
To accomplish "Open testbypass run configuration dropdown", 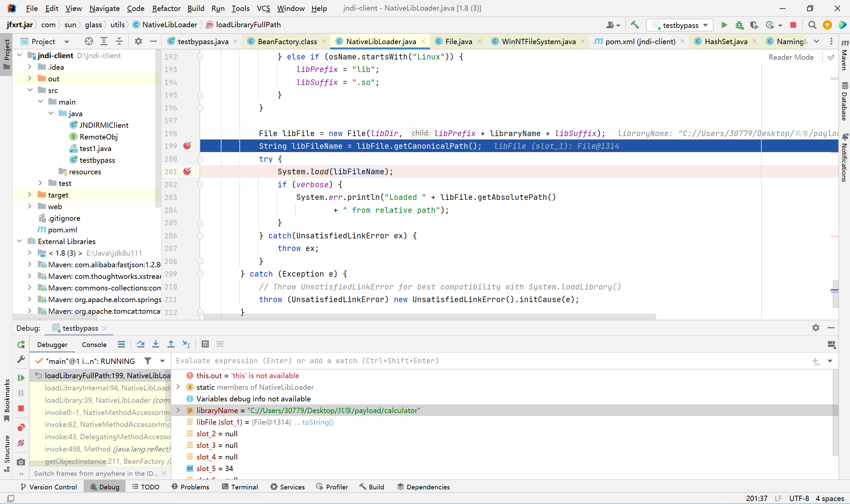I will coord(680,25).
